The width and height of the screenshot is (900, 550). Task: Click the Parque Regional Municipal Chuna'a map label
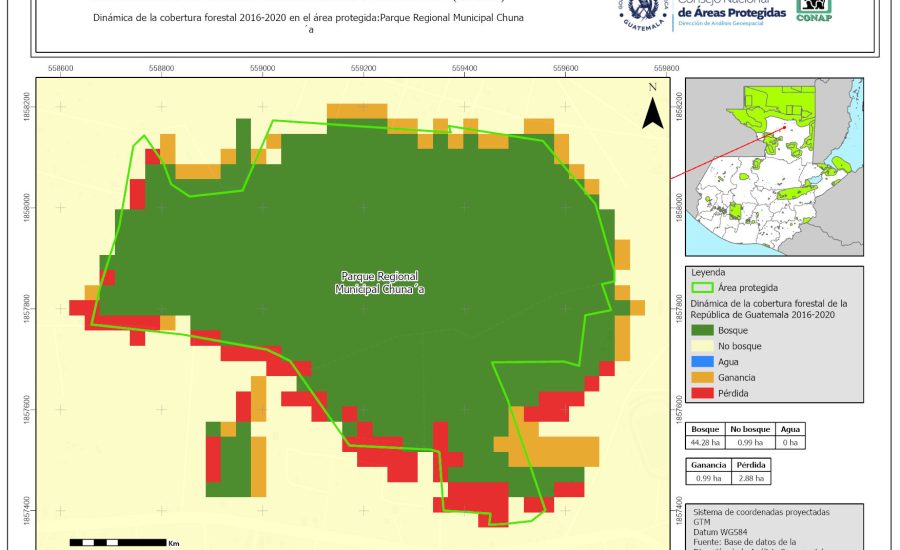[x=379, y=282]
